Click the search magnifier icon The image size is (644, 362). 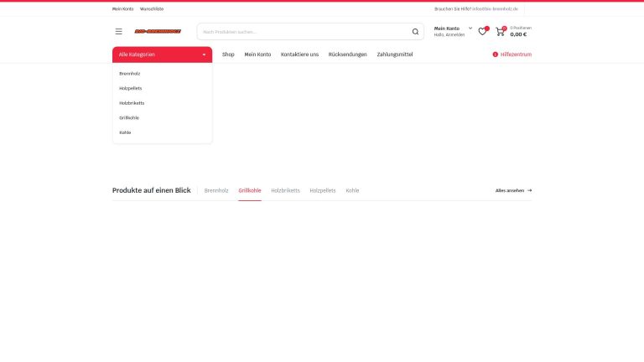[415, 32]
